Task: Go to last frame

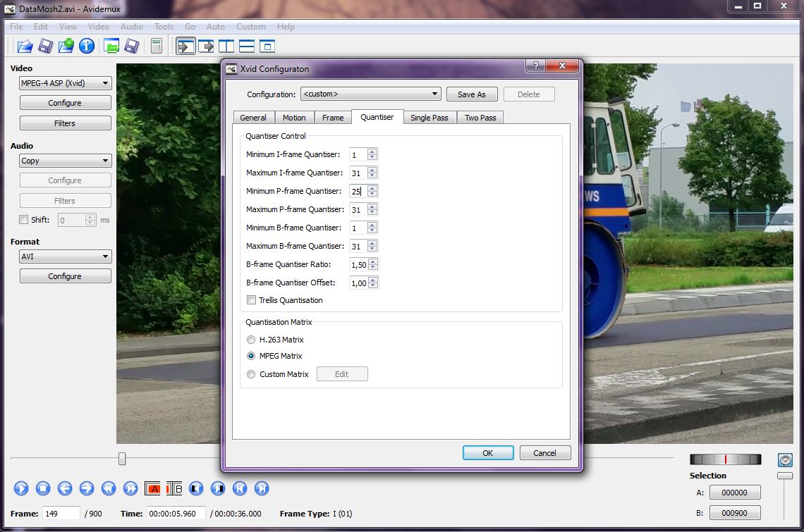Action: (262, 488)
